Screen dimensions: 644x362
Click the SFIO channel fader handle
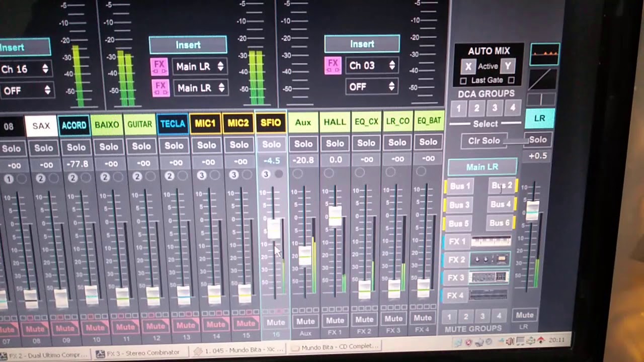point(274,229)
